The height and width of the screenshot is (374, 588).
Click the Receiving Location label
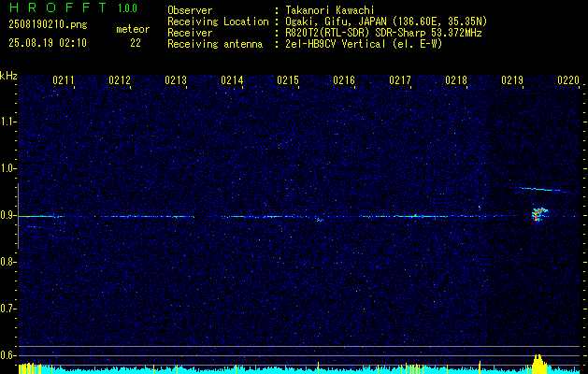[218, 22]
